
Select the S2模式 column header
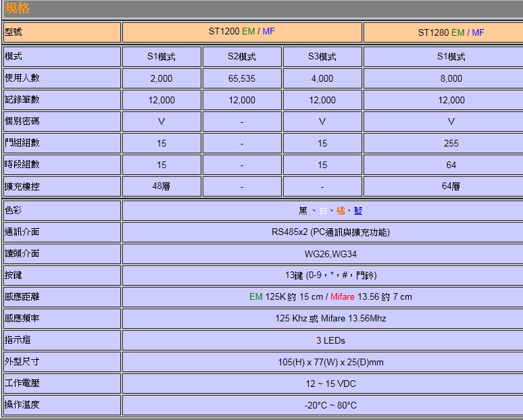pyautogui.click(x=242, y=57)
